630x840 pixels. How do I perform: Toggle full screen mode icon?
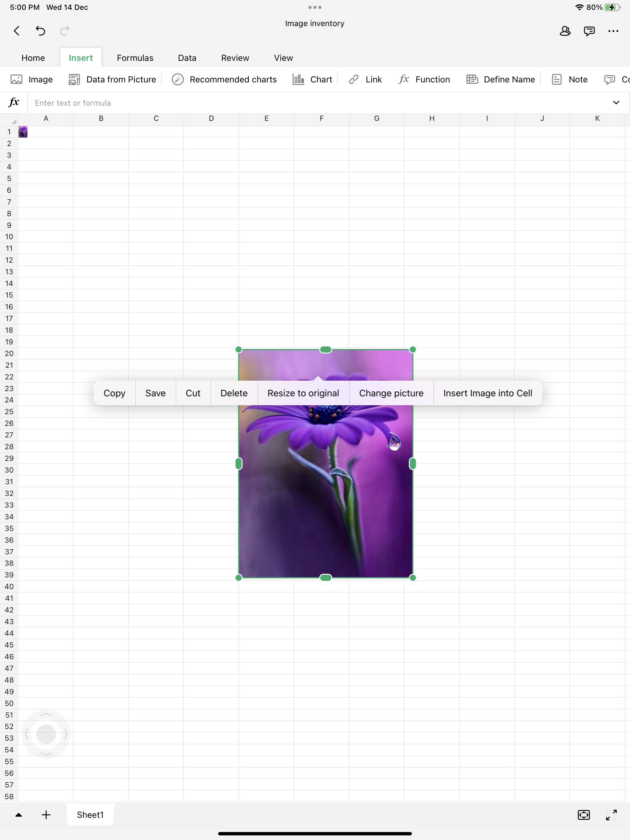(611, 814)
